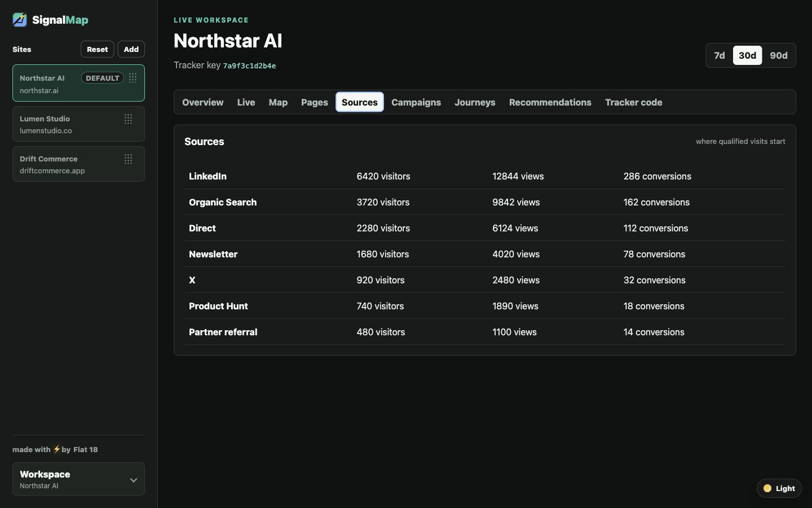812x508 pixels.
Task: Click "920 visitors" in X row
Action: click(381, 280)
